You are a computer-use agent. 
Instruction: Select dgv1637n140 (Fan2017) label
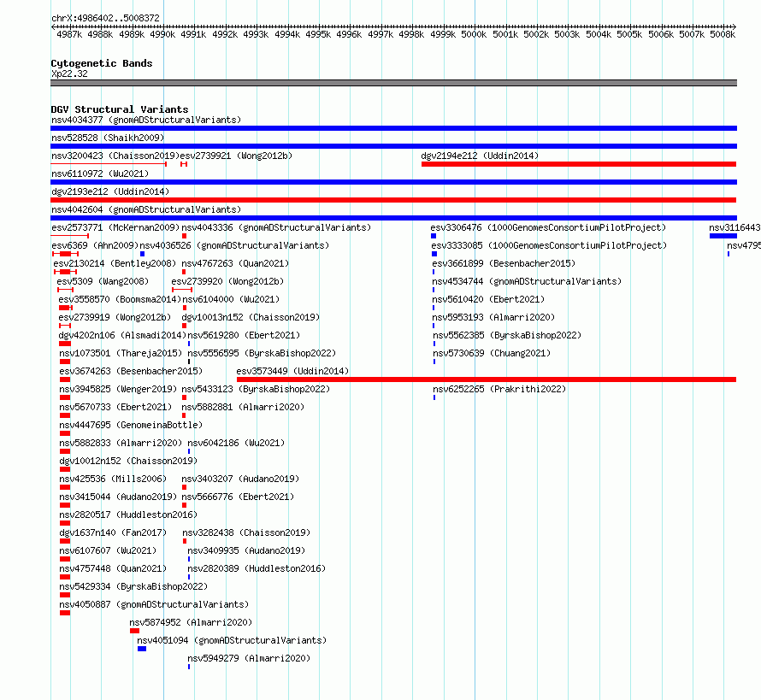tap(113, 532)
